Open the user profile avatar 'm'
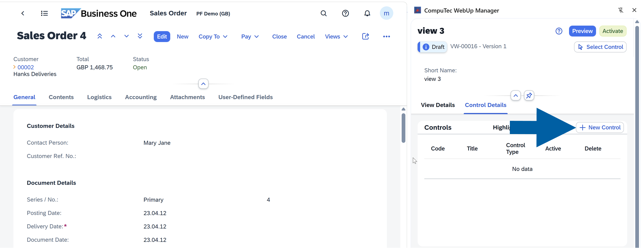 (386, 13)
